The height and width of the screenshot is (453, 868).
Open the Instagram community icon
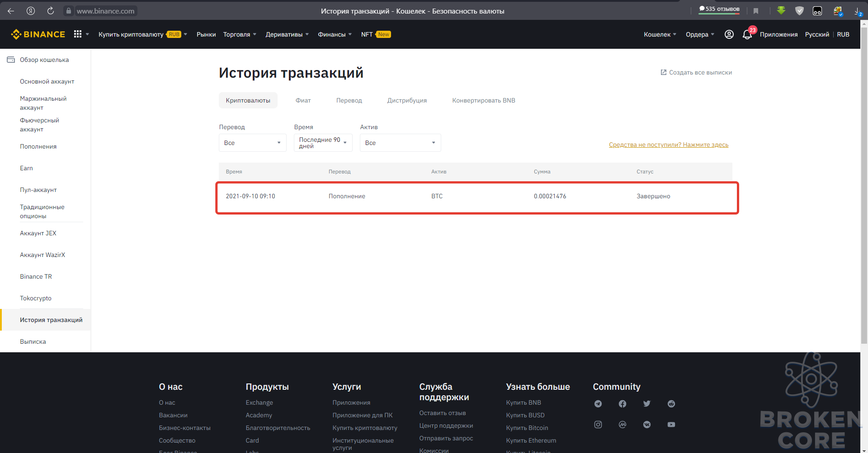(598, 425)
